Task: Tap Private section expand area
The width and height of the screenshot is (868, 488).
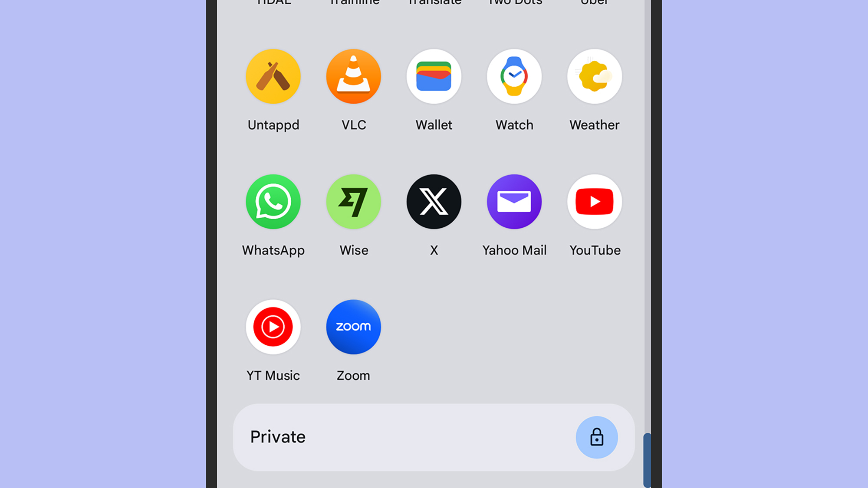Action: 434,437
